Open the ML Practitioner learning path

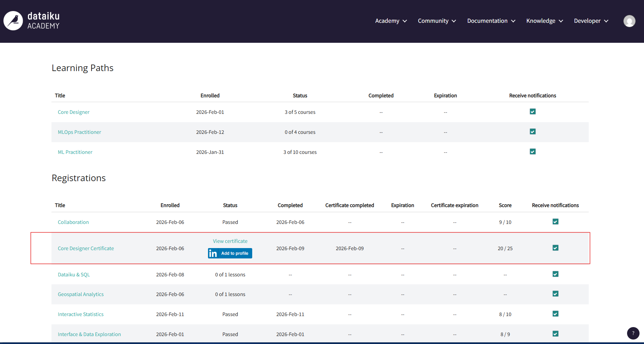[75, 152]
